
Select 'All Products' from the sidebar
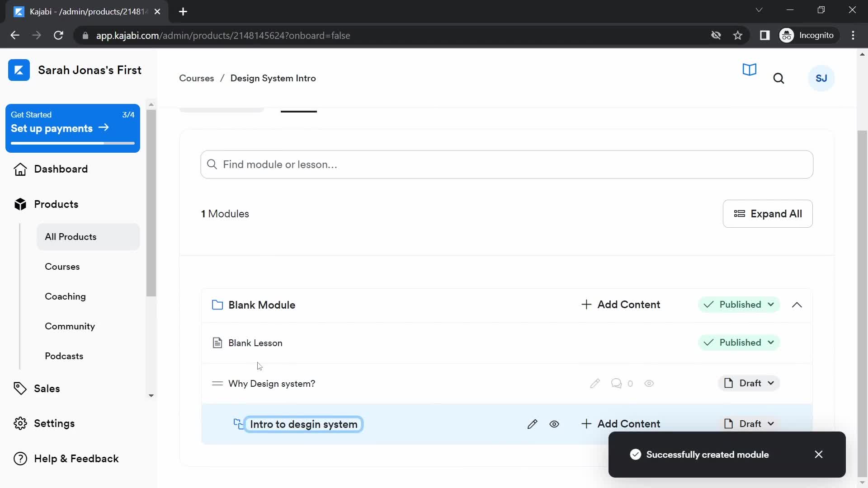[x=71, y=237]
